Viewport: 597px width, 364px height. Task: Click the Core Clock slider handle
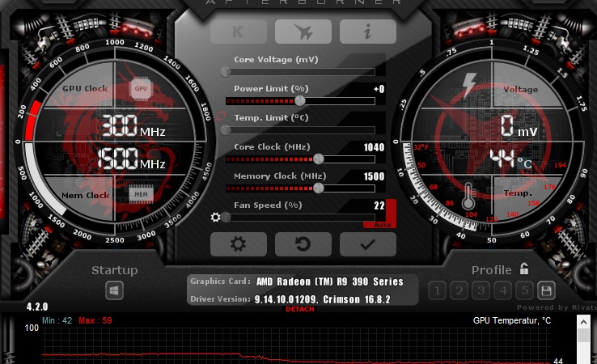pyautogui.click(x=319, y=159)
